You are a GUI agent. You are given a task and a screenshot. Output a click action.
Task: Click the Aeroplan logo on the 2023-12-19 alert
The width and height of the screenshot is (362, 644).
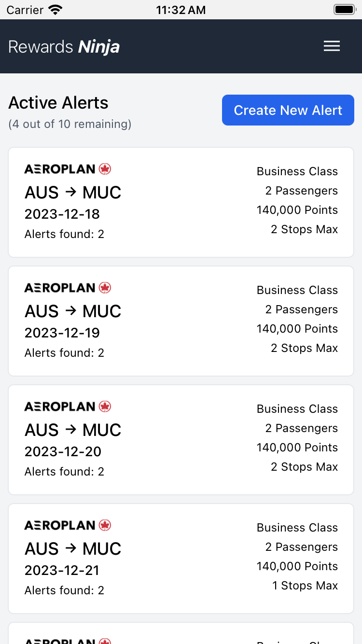click(x=68, y=288)
